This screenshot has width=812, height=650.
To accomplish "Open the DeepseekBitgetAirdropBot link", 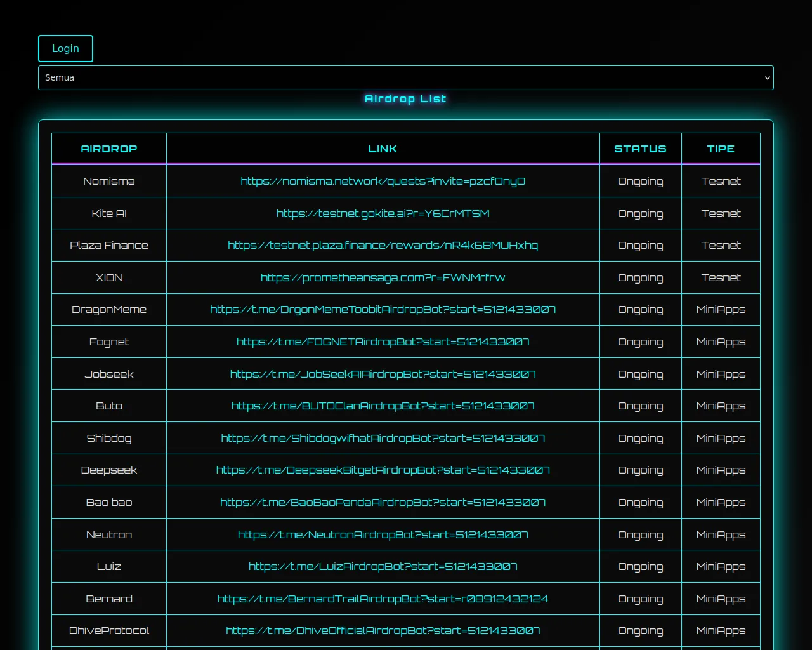I will (x=383, y=470).
